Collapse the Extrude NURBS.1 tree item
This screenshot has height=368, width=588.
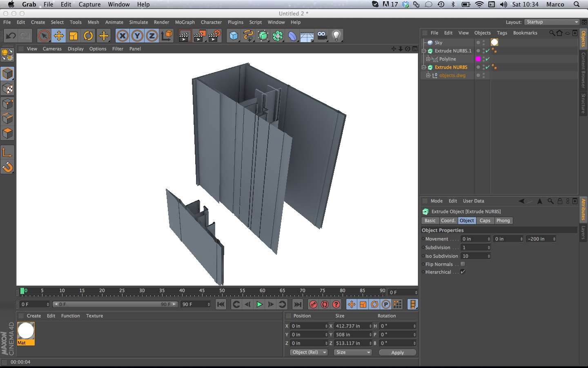click(x=424, y=51)
